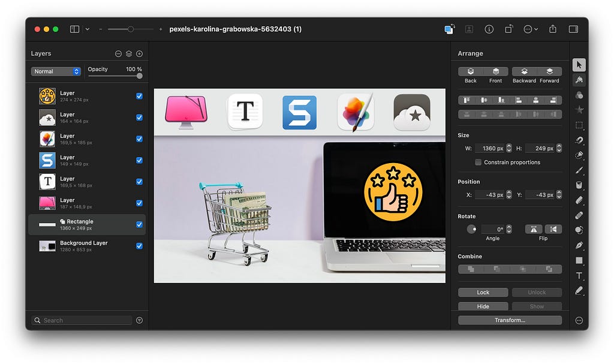The image size is (614, 364).
Task: Select the Rectangular Selection tool
Action: pyautogui.click(x=579, y=125)
